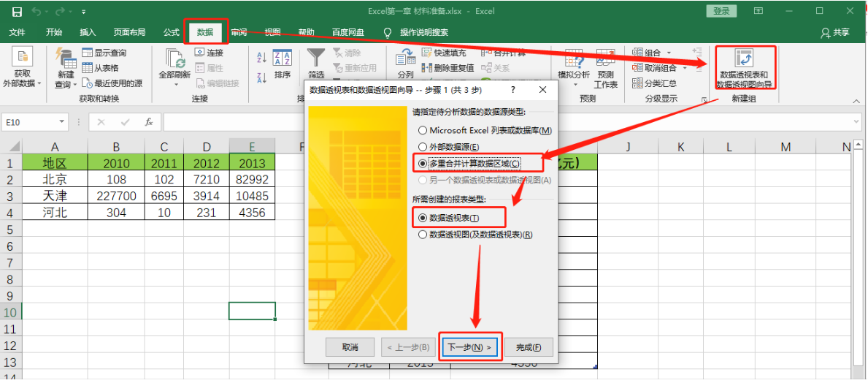Expand the formula bar chevron
This screenshot has height=383, width=868.
pyautogui.click(x=857, y=121)
